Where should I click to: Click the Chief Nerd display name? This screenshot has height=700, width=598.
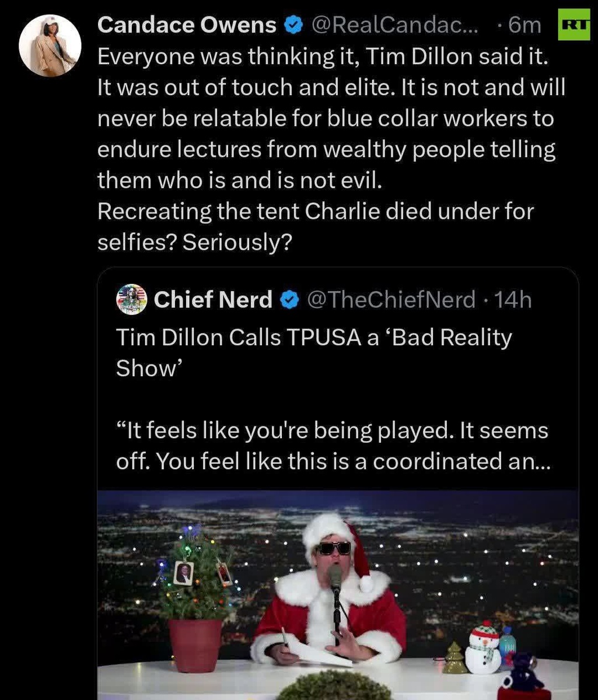click(x=213, y=300)
